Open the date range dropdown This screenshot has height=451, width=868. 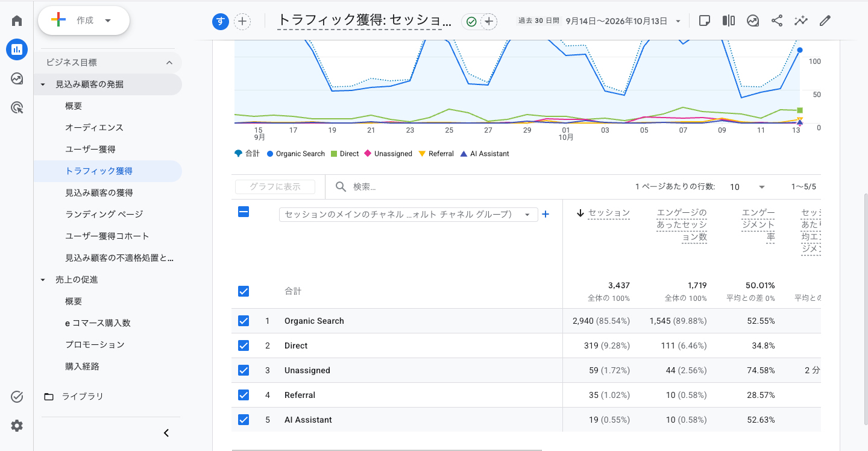(x=622, y=21)
